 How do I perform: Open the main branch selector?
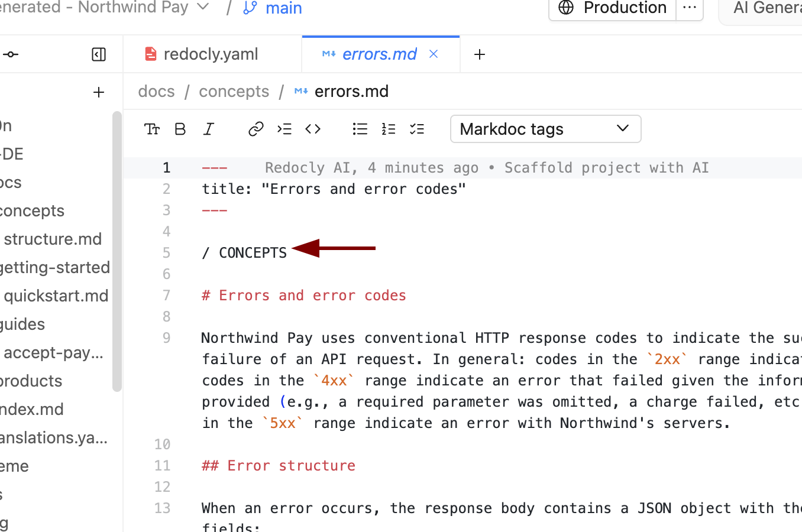(273, 8)
